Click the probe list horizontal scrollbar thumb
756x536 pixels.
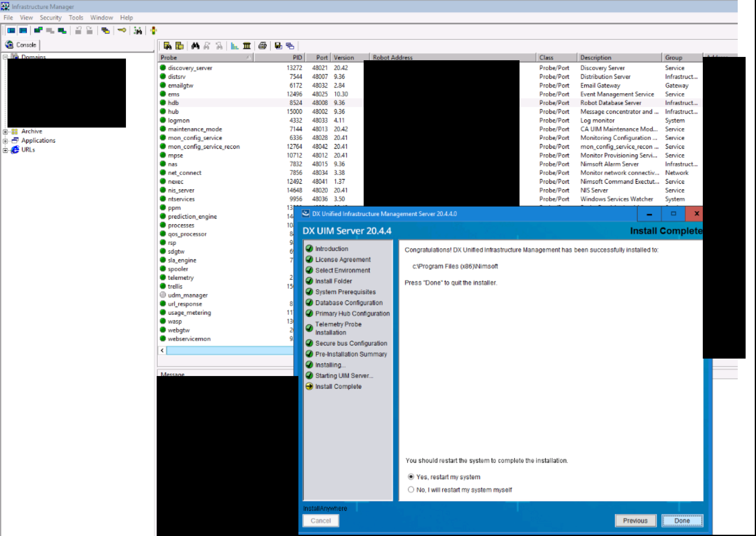pos(230,351)
